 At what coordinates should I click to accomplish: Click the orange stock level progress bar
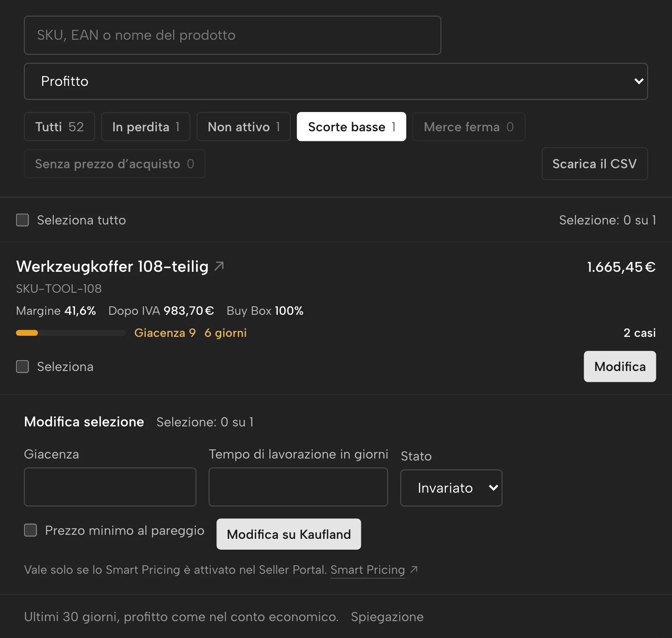click(x=71, y=333)
